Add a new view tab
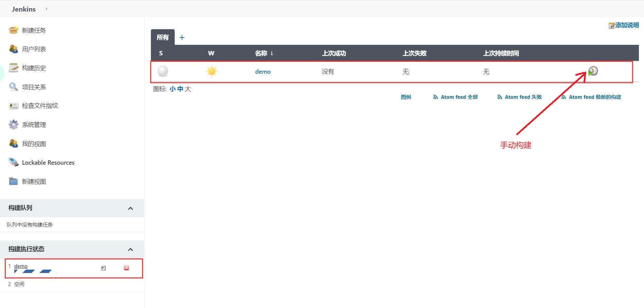 click(182, 37)
